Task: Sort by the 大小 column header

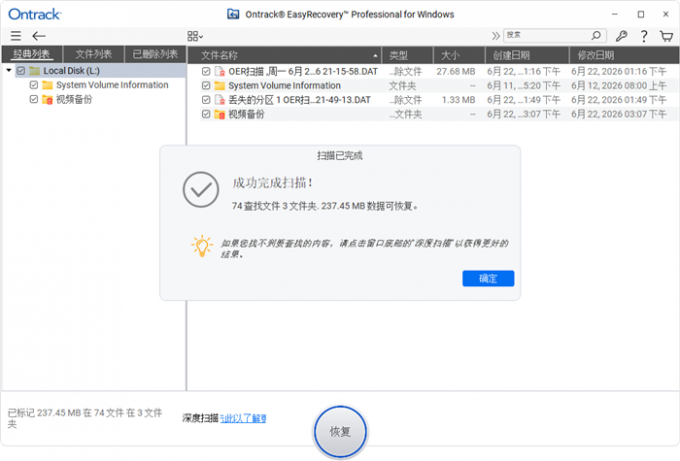Action: click(459, 55)
